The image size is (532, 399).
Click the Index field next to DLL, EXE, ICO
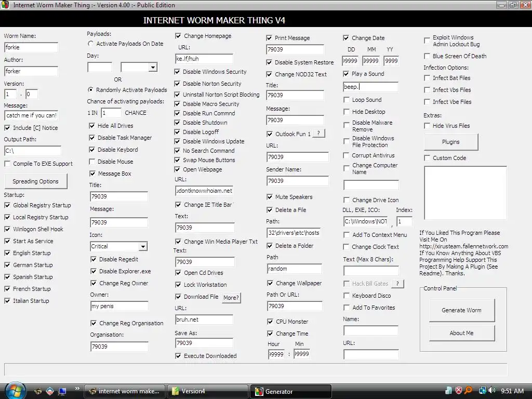[x=404, y=221]
